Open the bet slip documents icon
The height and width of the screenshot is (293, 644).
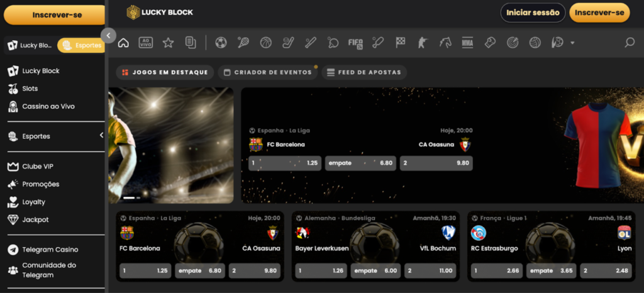coord(191,43)
